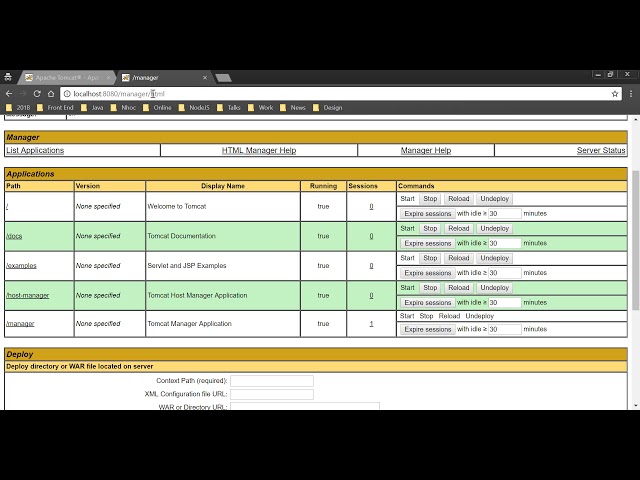Image resolution: width=640 pixels, height=480 pixels.
Task: Click the Context Path input field
Action: point(272,381)
